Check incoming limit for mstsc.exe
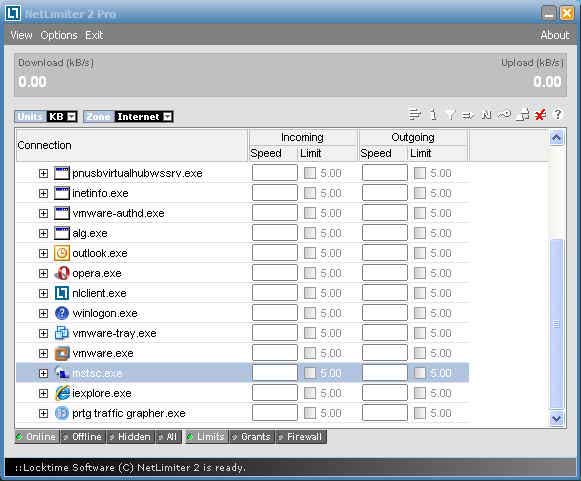Viewport: 581px width, 481px height. click(309, 373)
